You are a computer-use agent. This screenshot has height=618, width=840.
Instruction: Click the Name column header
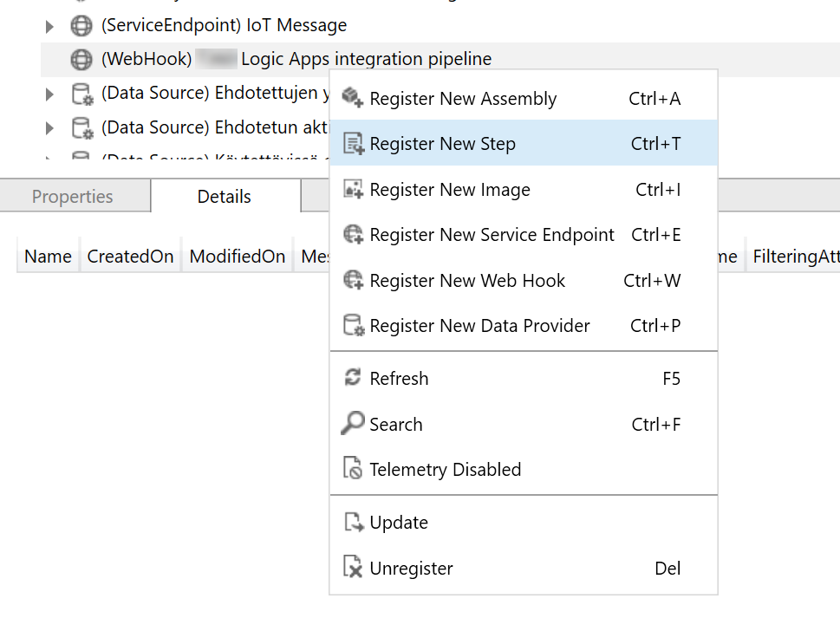48,257
